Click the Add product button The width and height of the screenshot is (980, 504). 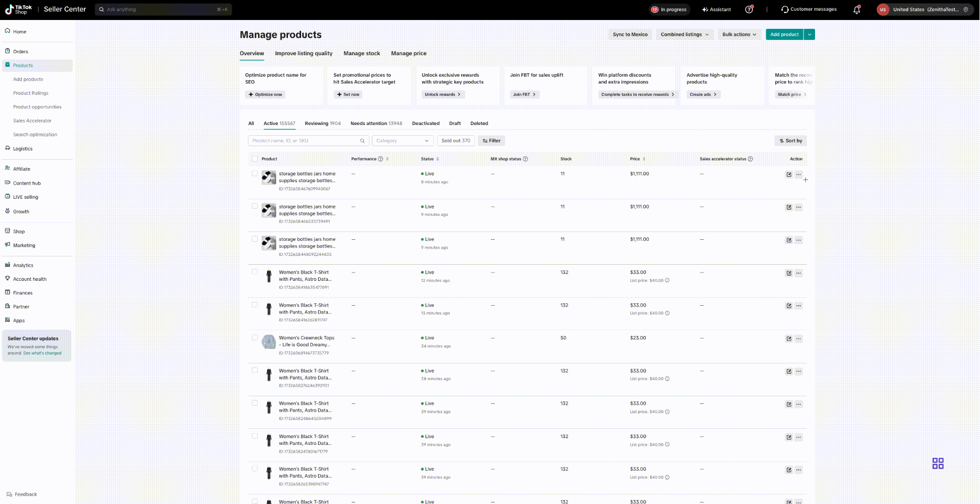coord(784,34)
